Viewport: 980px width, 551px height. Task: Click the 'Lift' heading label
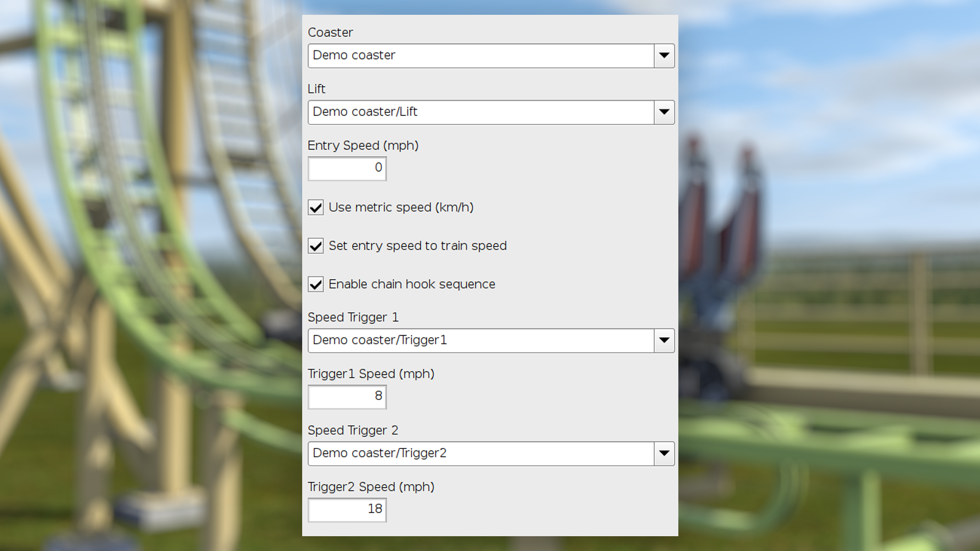click(316, 89)
